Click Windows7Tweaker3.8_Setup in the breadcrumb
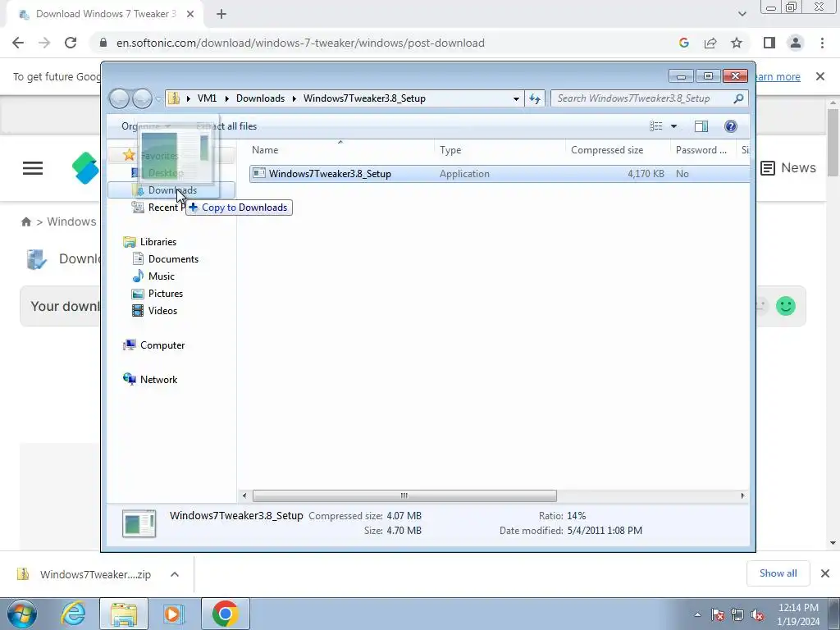This screenshot has height=630, width=840. 364,98
